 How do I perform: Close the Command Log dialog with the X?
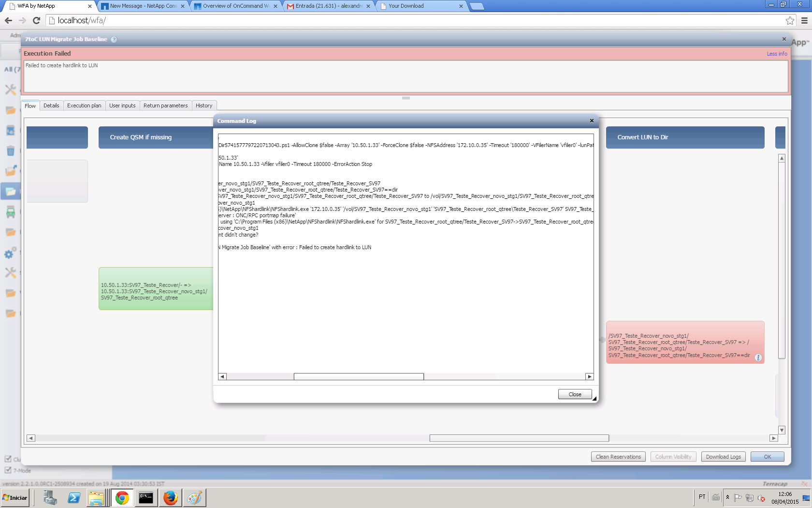coord(592,121)
